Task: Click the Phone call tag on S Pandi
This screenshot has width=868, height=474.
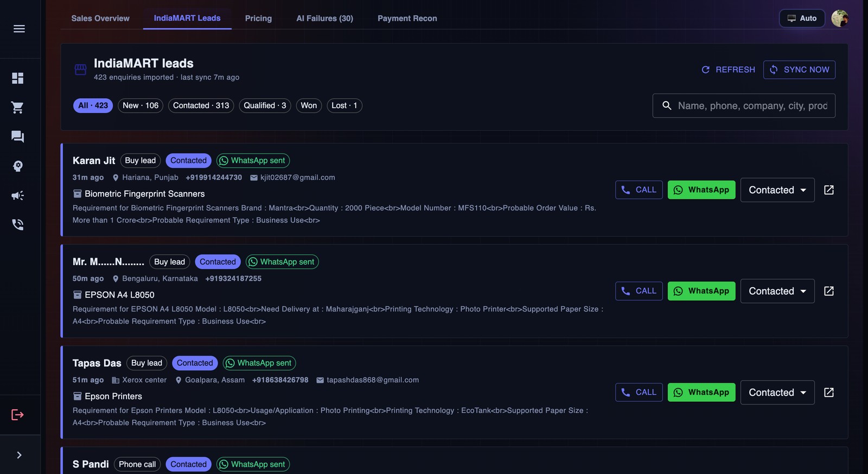Action: point(137,464)
